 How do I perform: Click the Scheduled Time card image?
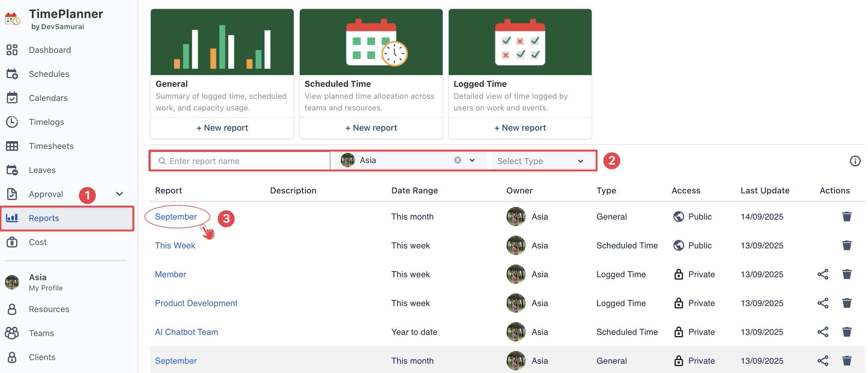[x=371, y=42]
